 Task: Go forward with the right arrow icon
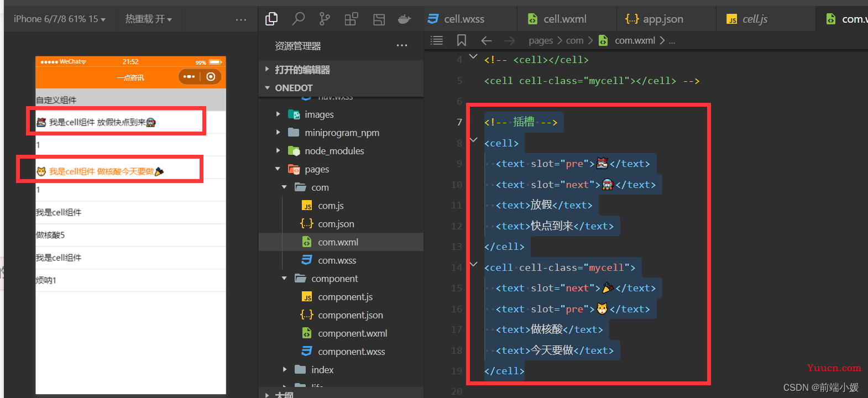[x=510, y=40]
